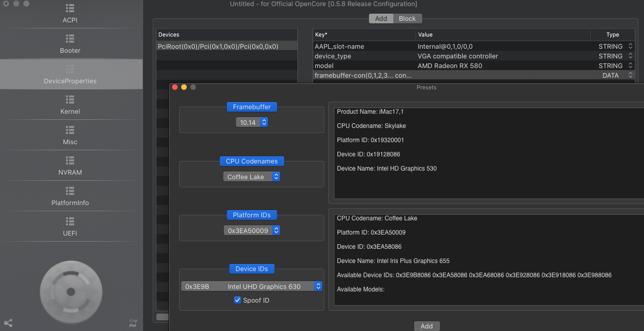
Task: Click the share icon at bottom left
Action: click(x=8, y=323)
